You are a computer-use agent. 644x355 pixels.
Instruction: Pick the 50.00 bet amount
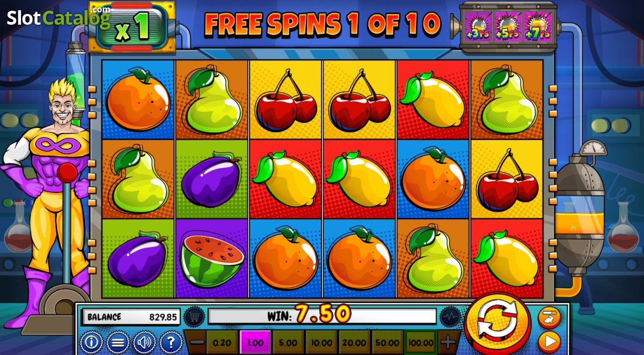pyautogui.click(x=387, y=342)
